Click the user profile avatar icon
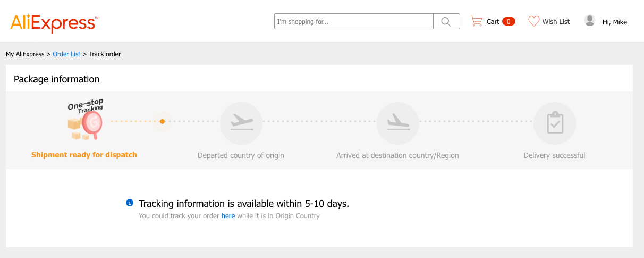 [590, 21]
